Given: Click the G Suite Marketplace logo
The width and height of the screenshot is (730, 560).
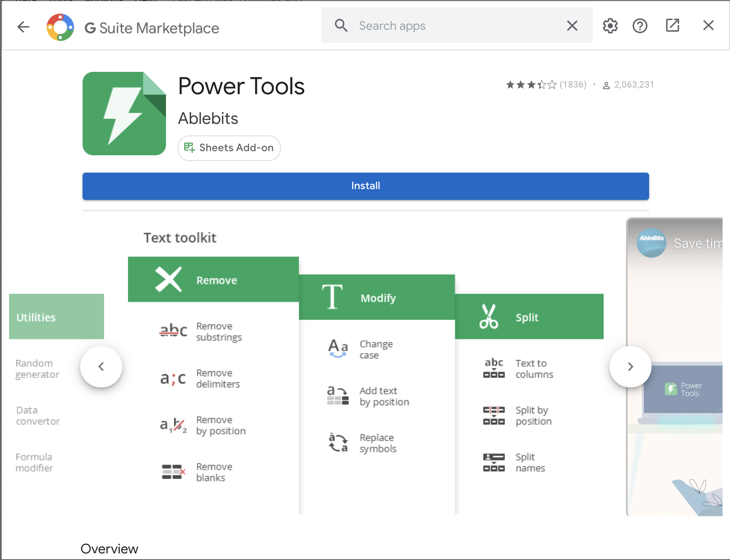Looking at the screenshot, I should [60, 27].
